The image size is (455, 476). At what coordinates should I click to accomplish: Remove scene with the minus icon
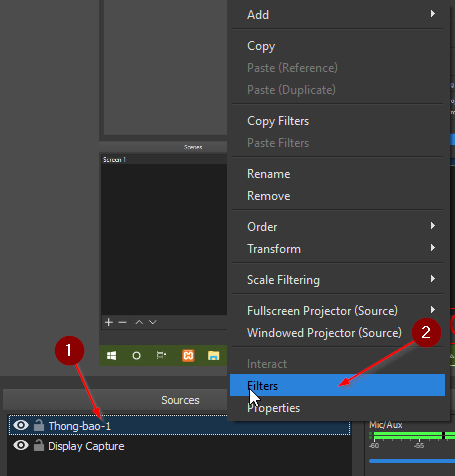[x=122, y=322]
